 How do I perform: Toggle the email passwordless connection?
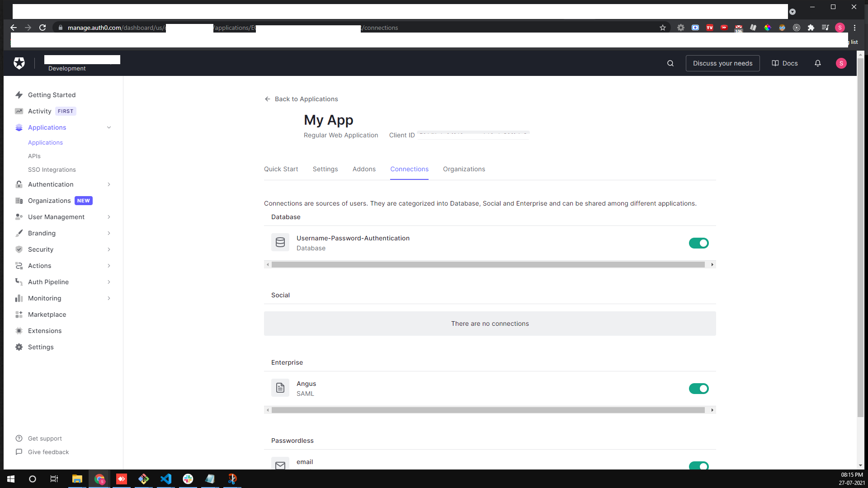(x=699, y=466)
